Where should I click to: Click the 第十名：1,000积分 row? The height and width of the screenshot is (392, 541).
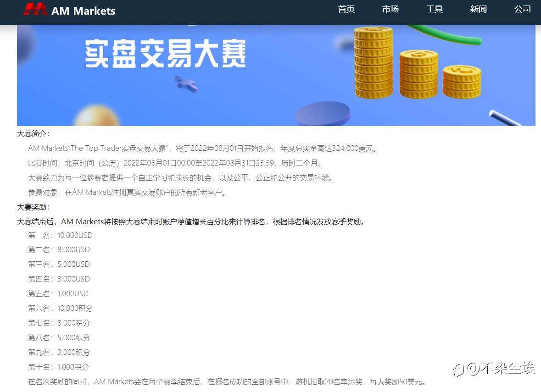click(58, 367)
